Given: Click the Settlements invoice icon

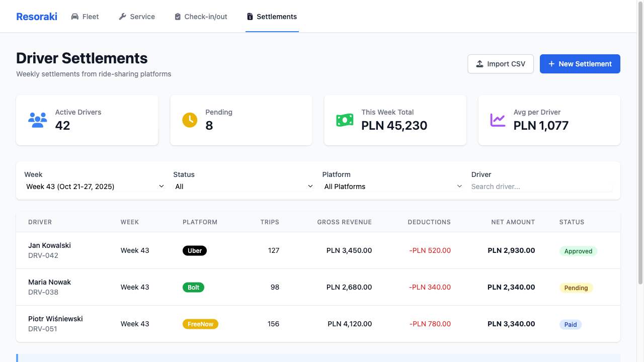Looking at the screenshot, I should pyautogui.click(x=250, y=17).
